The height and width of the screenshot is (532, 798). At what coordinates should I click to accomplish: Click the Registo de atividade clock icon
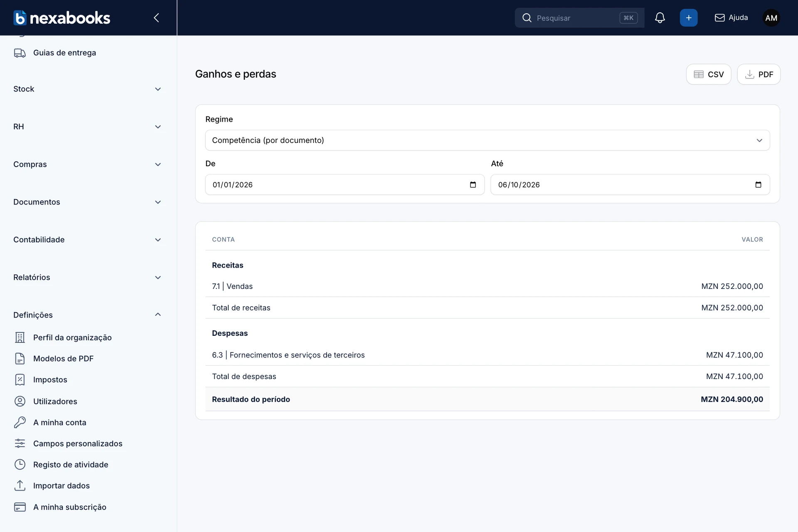tap(20, 465)
